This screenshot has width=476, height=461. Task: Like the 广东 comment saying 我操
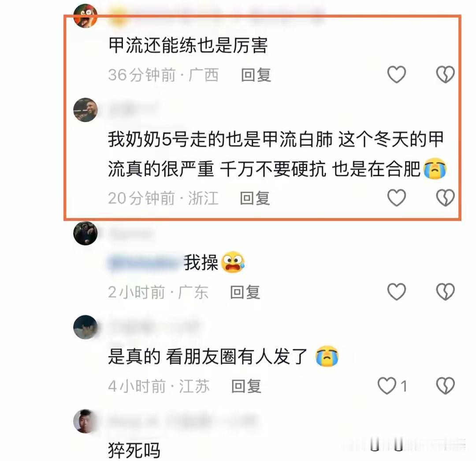point(397,292)
